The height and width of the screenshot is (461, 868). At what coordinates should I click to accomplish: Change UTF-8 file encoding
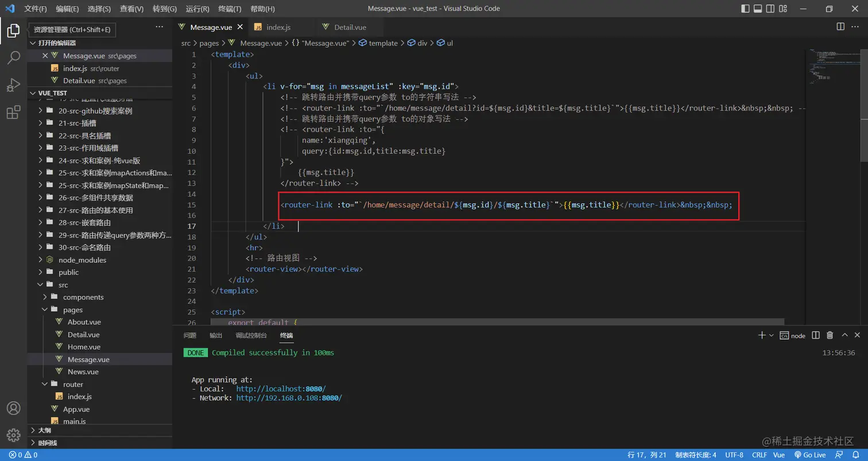click(734, 455)
